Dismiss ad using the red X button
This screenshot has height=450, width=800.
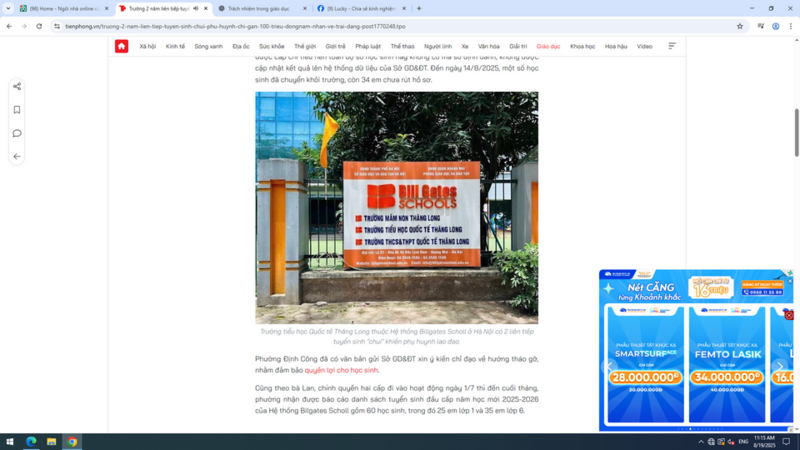pos(789,315)
